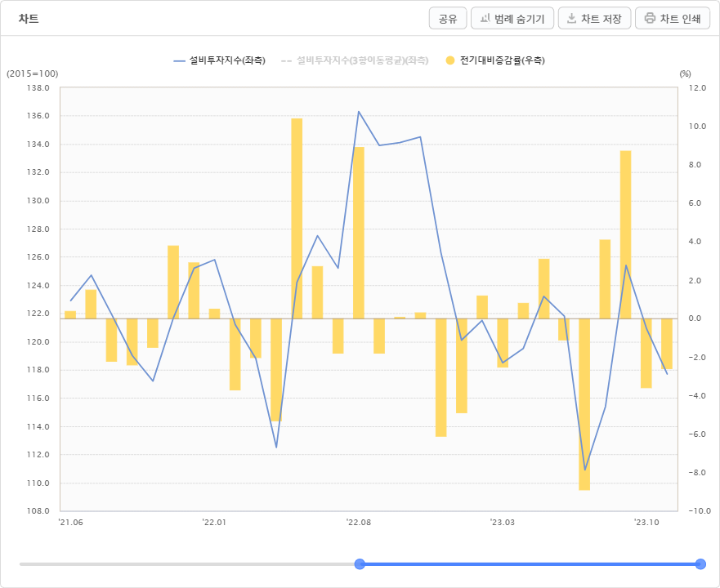Click the lowest negative bar near '23.07
The width and height of the screenshot is (720, 588).
584,404
